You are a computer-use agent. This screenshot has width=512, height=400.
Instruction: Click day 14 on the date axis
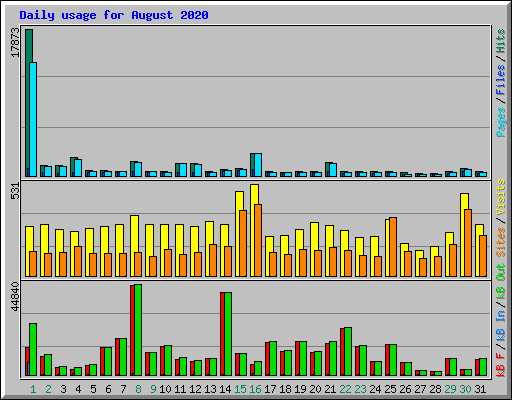tap(225, 389)
